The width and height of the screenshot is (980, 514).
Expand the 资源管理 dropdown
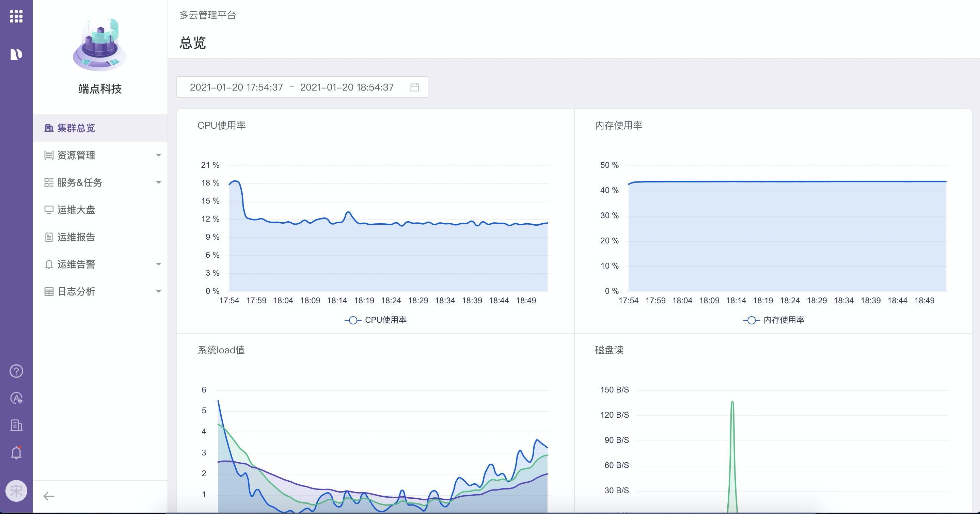click(x=159, y=155)
